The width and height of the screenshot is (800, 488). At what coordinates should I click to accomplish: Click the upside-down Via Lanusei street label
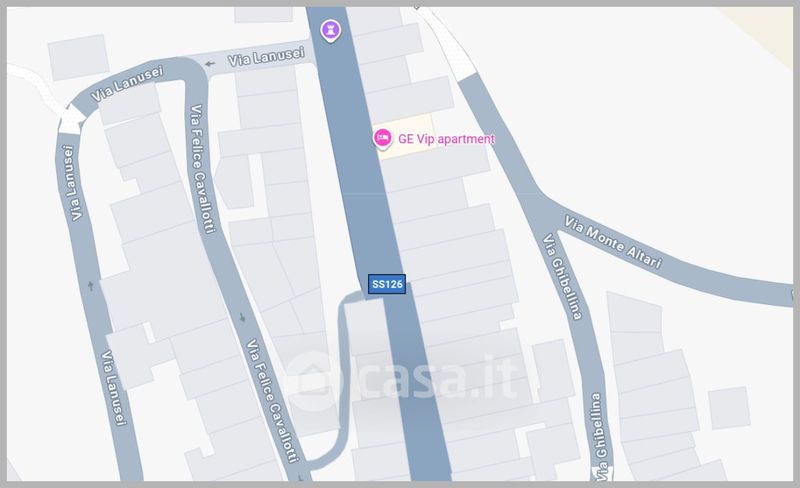point(72,183)
